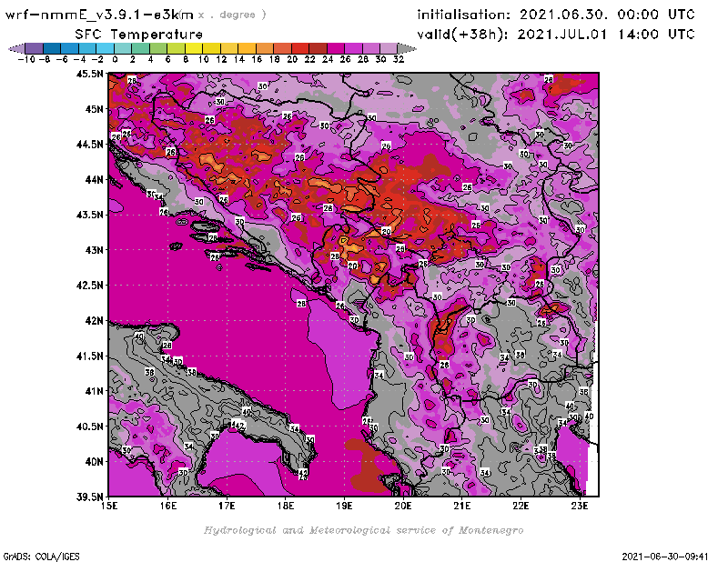Click the 41.5N latitude label

point(89,356)
